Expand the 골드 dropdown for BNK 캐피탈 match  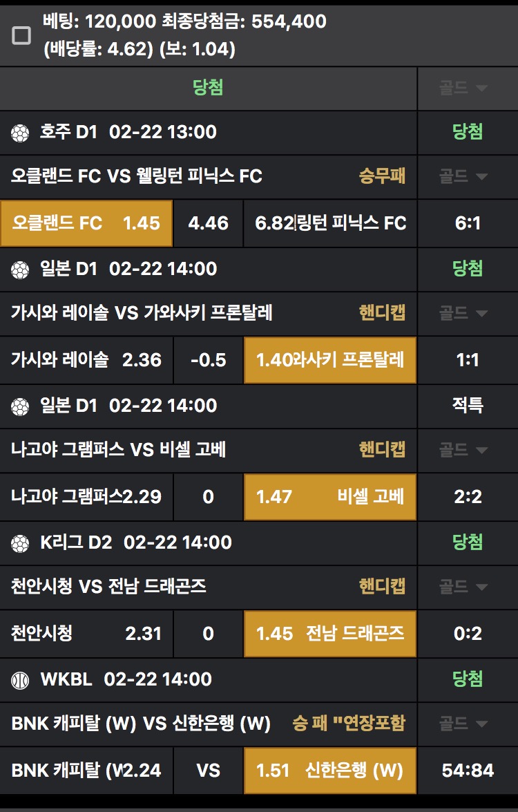(463, 724)
